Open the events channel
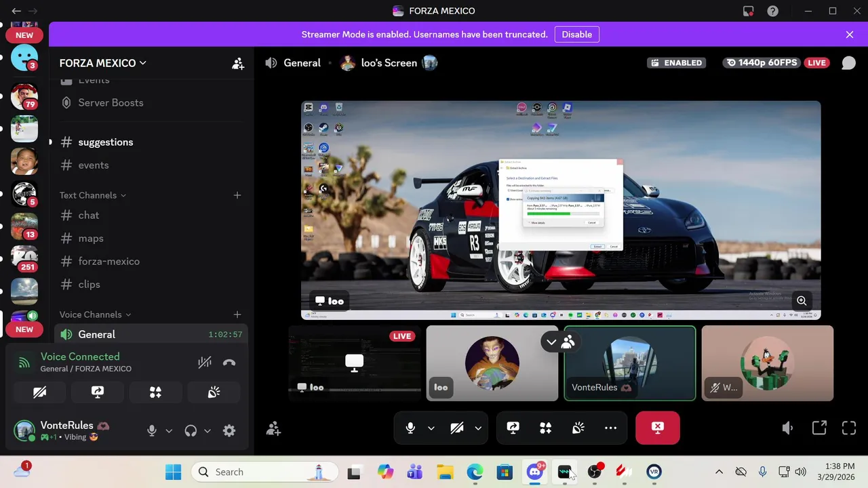This screenshot has height=488, width=868. tap(151, 165)
